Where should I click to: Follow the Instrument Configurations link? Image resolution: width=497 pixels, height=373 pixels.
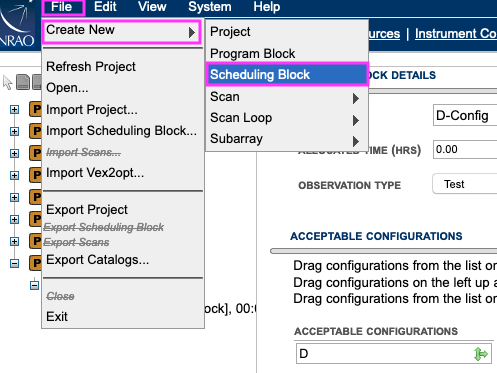pos(456,34)
